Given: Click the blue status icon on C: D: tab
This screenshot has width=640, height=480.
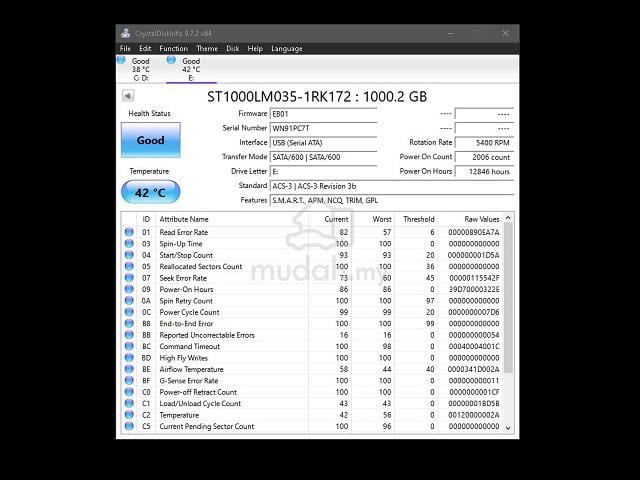Looking at the screenshot, I should click(x=121, y=60).
